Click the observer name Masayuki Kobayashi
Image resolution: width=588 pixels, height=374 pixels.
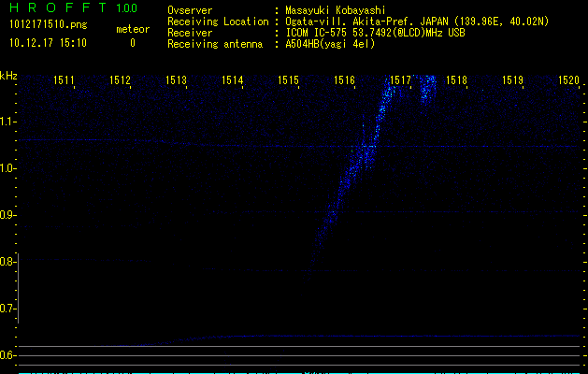(x=336, y=10)
